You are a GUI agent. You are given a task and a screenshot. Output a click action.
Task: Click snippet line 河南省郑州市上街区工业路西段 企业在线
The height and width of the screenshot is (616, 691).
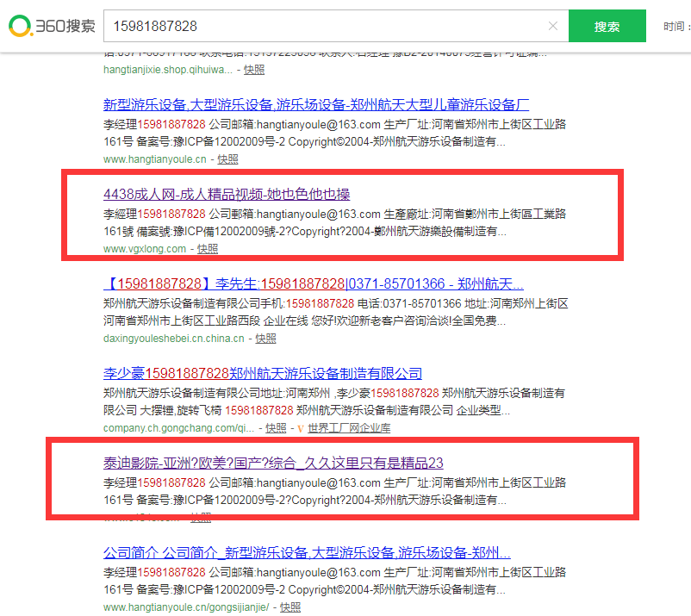tap(304, 321)
